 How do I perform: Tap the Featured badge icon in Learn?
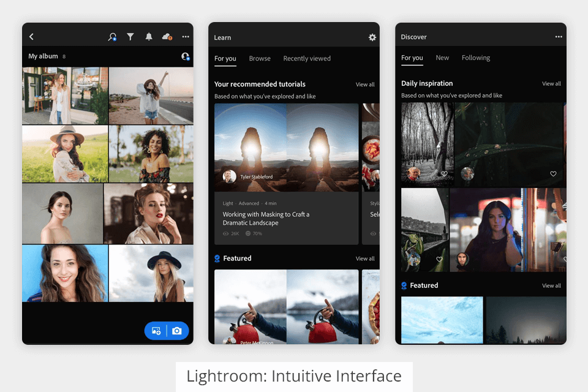[x=217, y=258]
